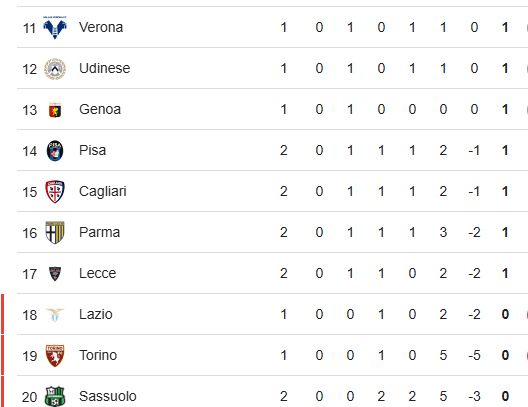Open the Verona team page
Screen dimensions: 528x407
101,27
